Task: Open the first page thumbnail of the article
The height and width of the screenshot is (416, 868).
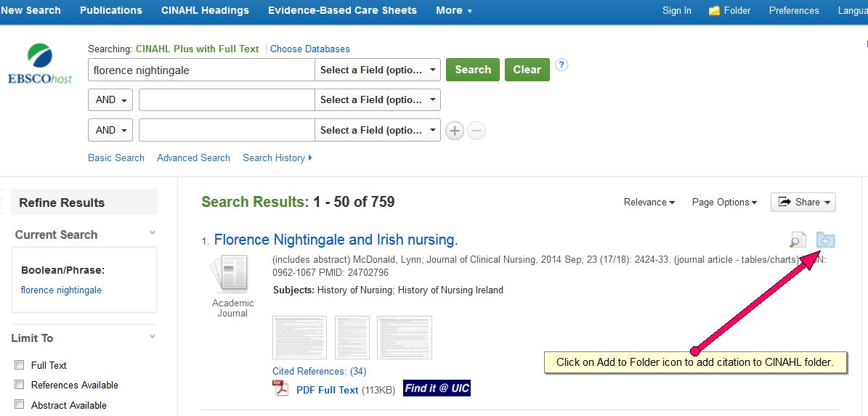Action: (x=299, y=338)
